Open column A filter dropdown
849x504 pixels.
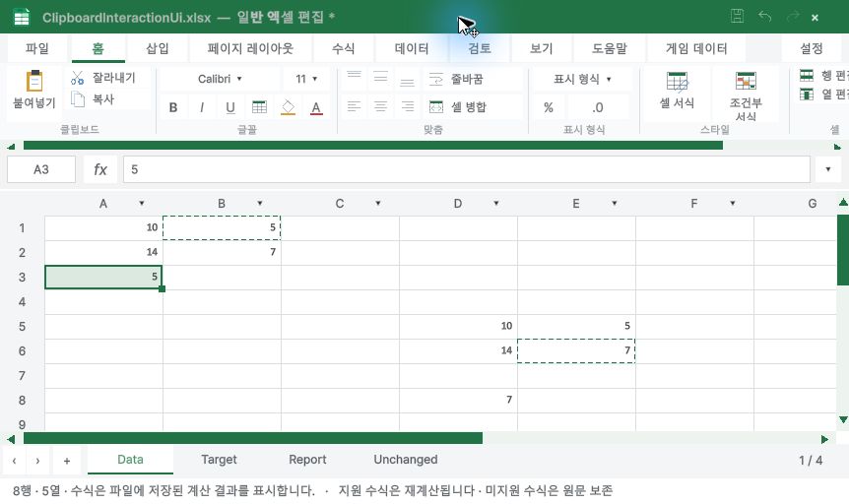(141, 204)
